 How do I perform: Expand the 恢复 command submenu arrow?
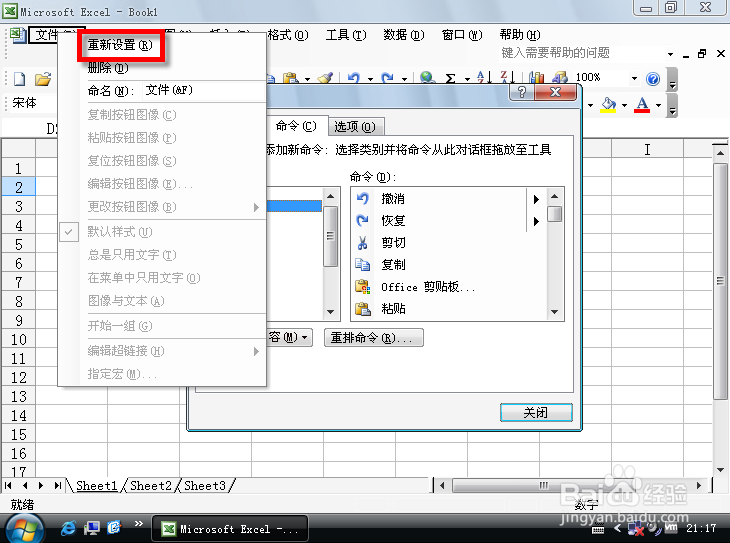point(536,221)
